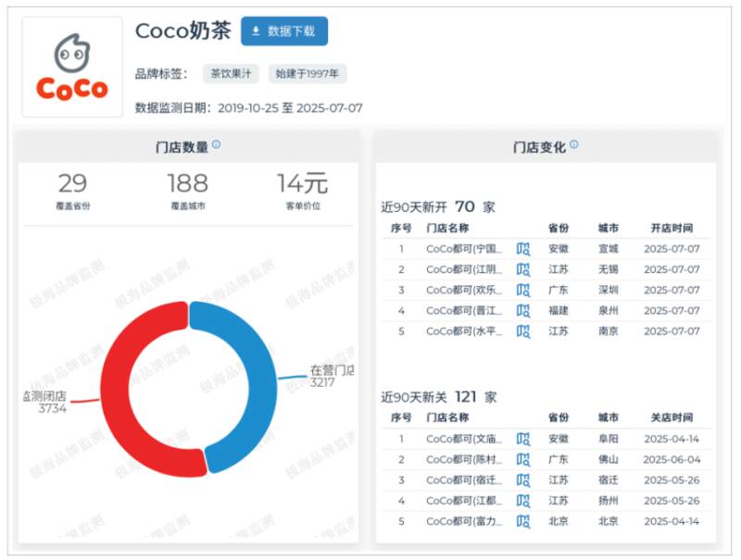Screen dimensions: 741x560
Task: Click the Coco奶茶 brand title
Action: point(182,31)
